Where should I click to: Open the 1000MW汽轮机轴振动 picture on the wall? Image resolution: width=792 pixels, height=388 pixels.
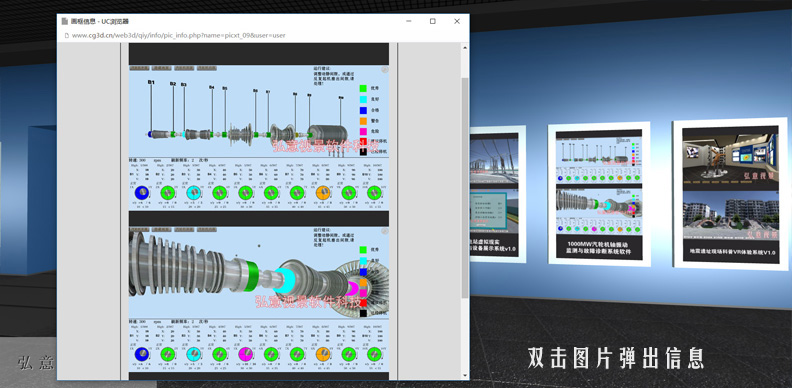(x=599, y=193)
